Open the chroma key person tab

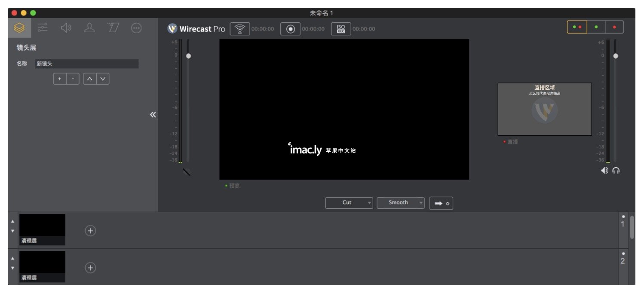tap(89, 28)
